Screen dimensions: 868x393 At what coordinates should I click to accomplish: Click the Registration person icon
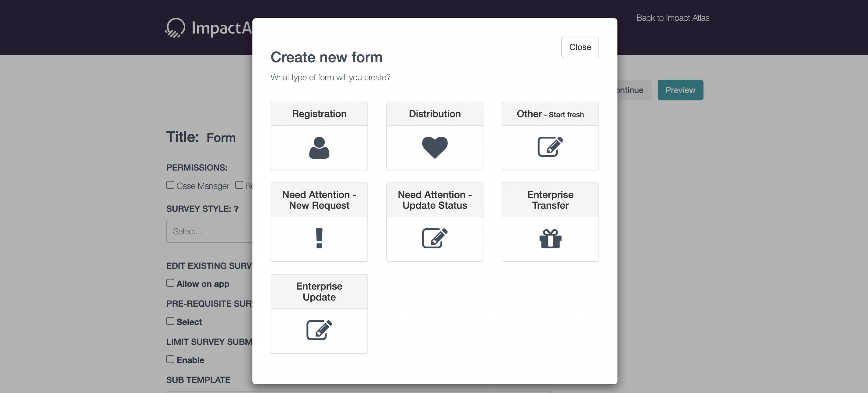[x=319, y=147]
